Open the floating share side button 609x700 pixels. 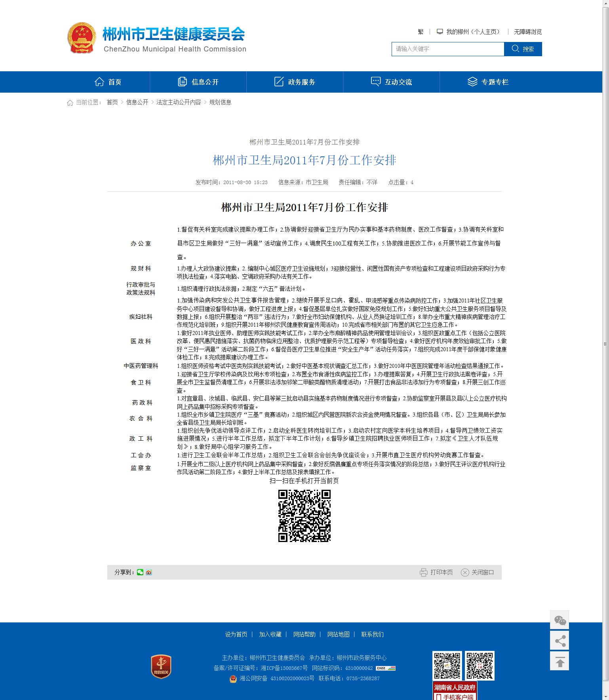pos(560,640)
